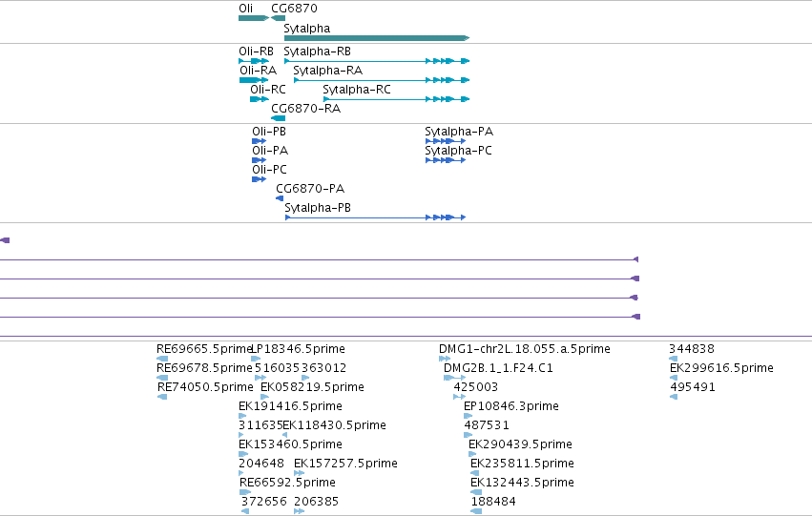Click the Oli-RB transcript glyph
Viewport: 812px width, 516px height.
(254, 61)
